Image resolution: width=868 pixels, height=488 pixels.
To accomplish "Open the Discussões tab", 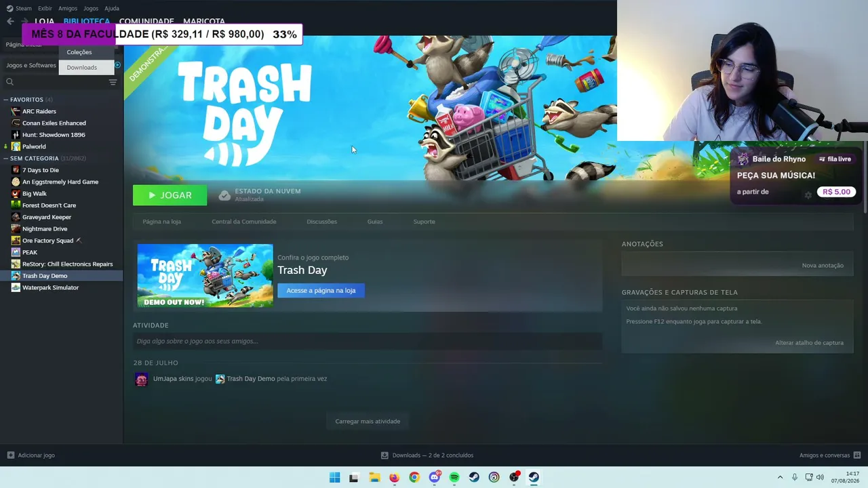I will 321,222.
